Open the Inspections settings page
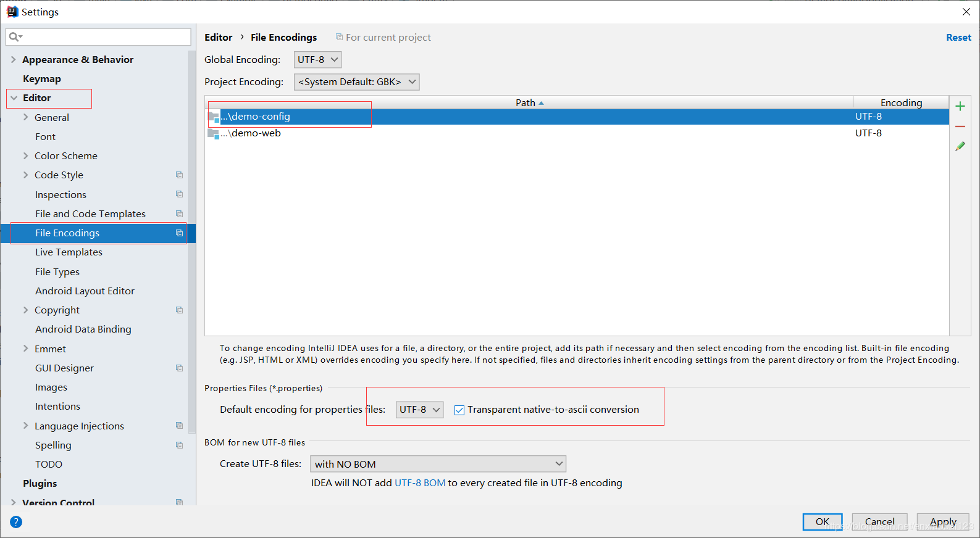 (61, 195)
